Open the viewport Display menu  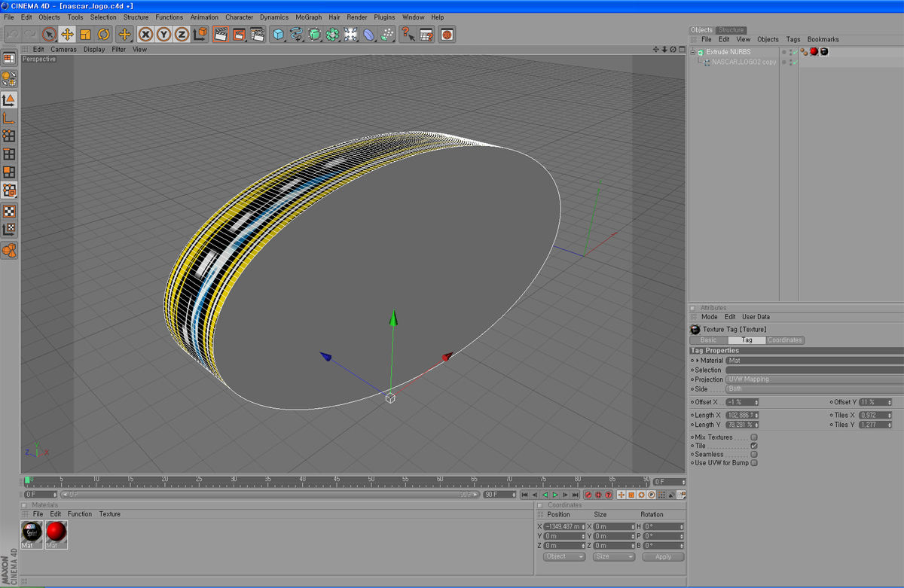tap(94, 50)
